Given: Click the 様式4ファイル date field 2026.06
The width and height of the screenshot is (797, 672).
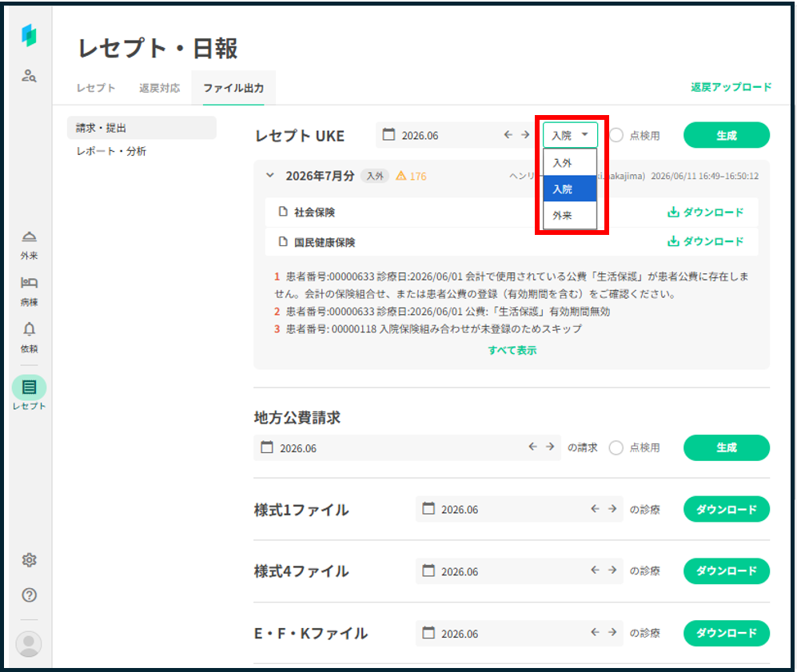Looking at the screenshot, I should [519, 571].
